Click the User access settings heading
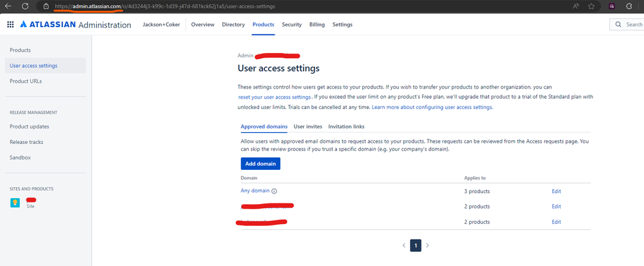 [278, 68]
